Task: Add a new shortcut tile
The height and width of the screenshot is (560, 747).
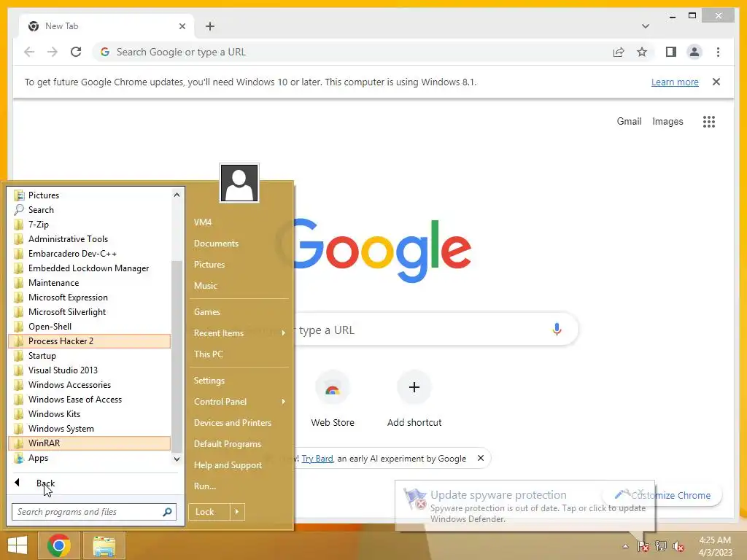Action: tap(414, 399)
